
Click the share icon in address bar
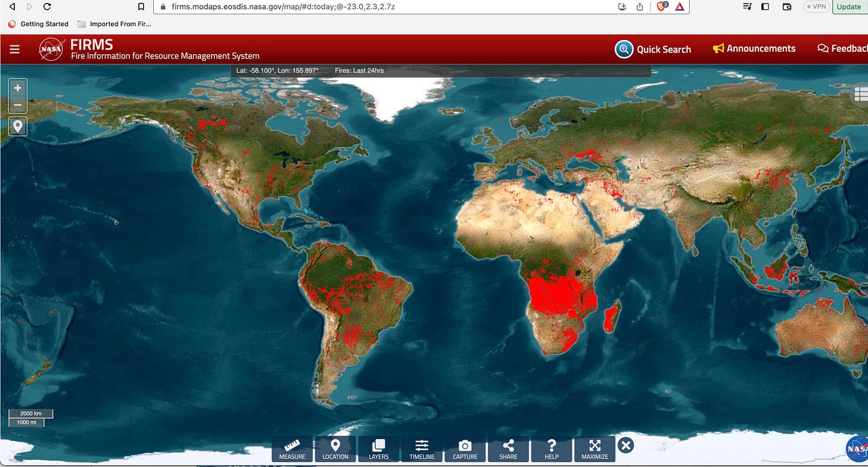tap(640, 7)
